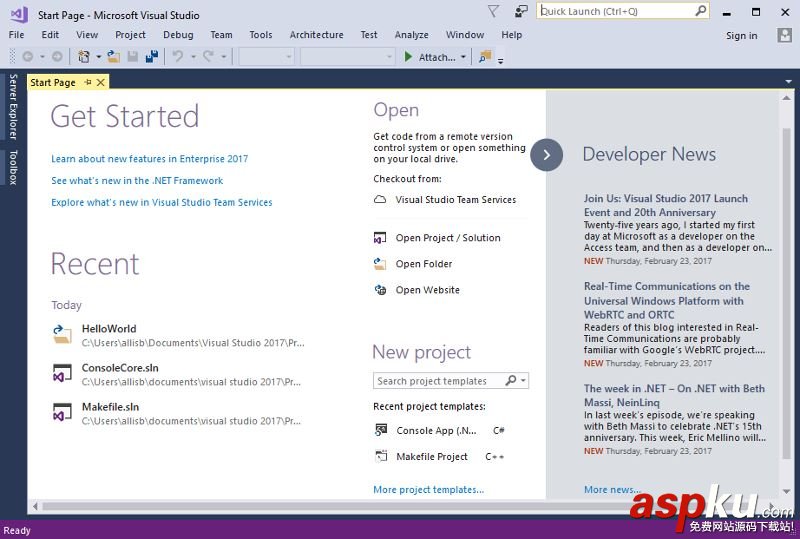Expand the Attach button dropdown arrow
The height and width of the screenshot is (539, 800).
pos(463,57)
